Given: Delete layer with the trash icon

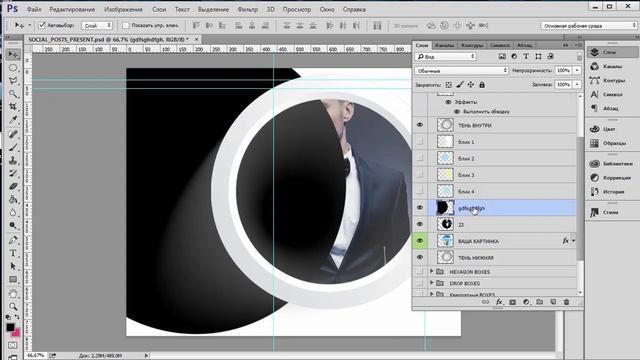Looking at the screenshot, I should pyautogui.click(x=566, y=302).
